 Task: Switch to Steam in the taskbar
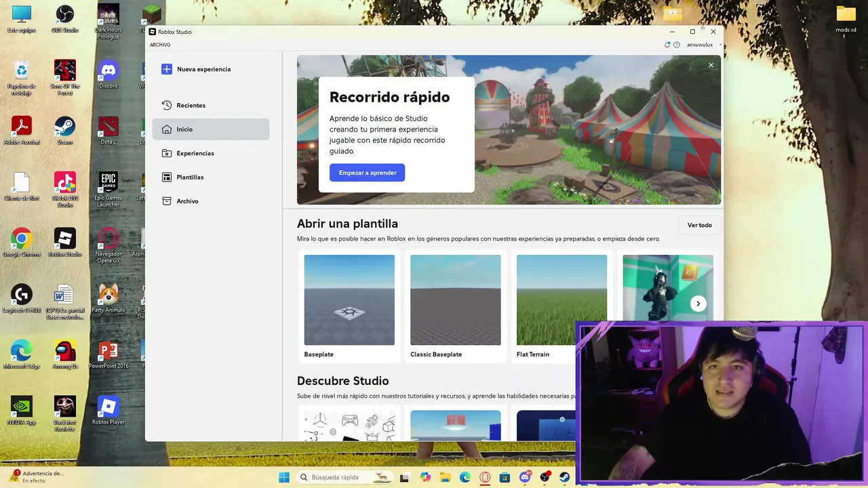coord(564,477)
